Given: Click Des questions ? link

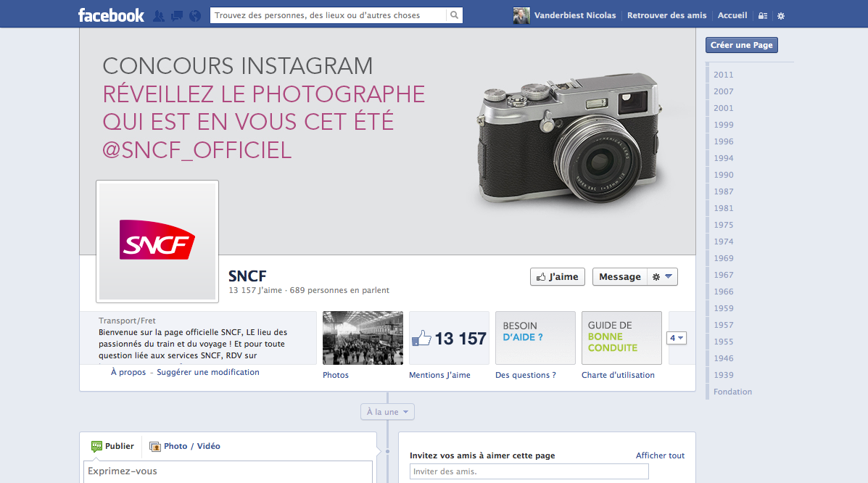Looking at the screenshot, I should 525,375.
